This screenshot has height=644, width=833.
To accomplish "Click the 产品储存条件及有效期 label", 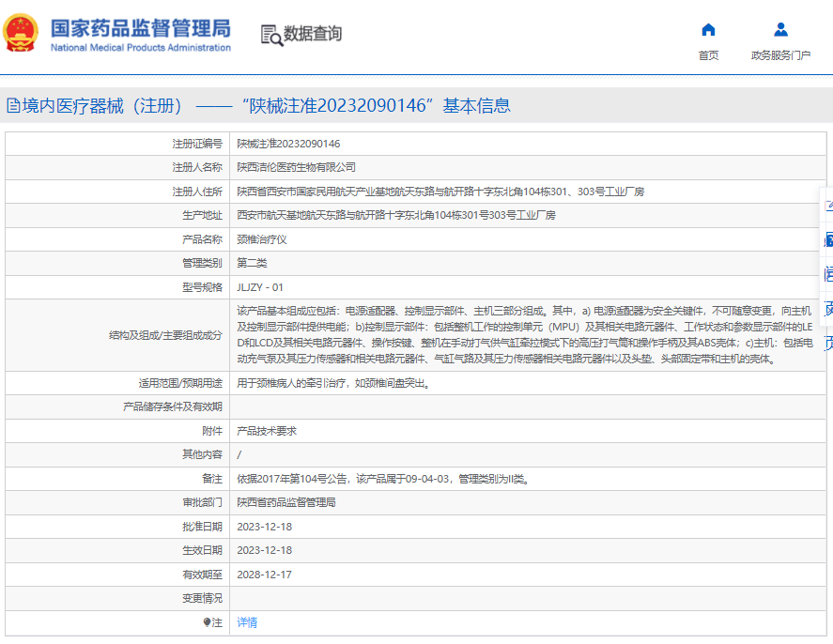I will [x=173, y=407].
